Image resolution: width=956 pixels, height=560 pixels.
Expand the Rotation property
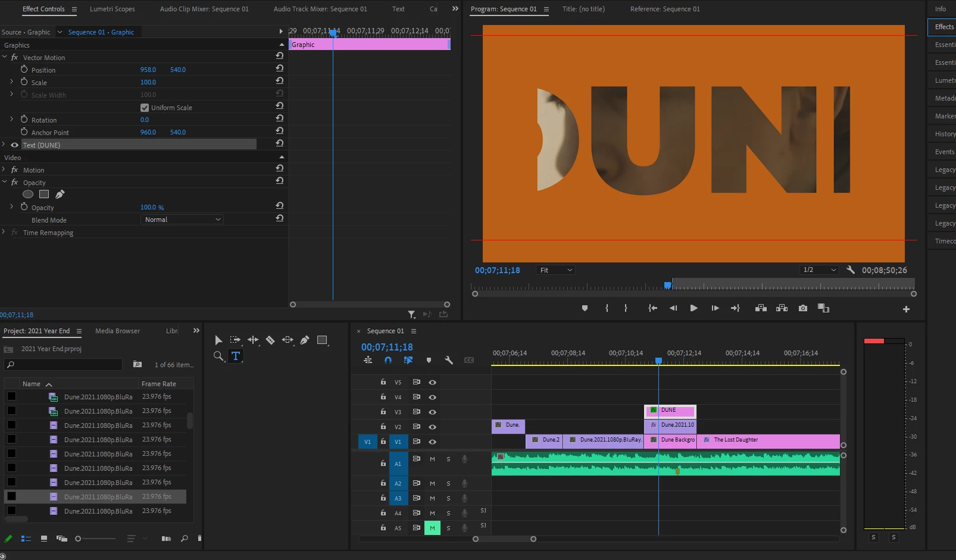click(11, 120)
